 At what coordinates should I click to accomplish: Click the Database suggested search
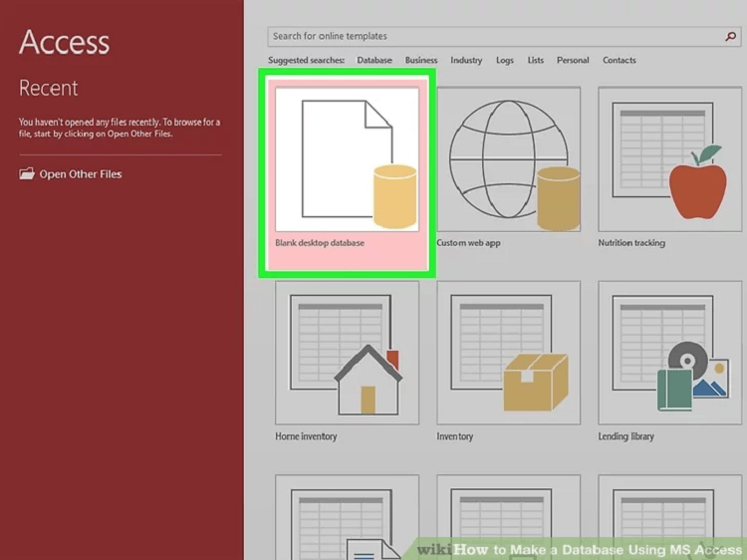(374, 61)
